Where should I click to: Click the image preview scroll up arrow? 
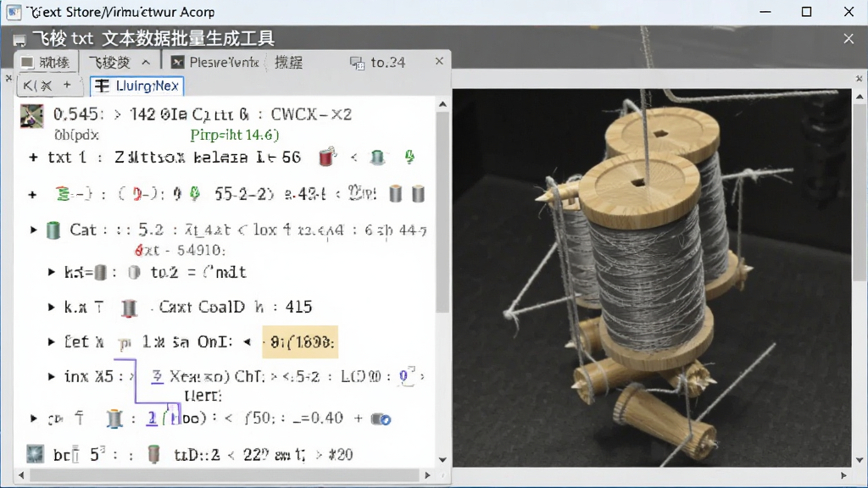860,97
